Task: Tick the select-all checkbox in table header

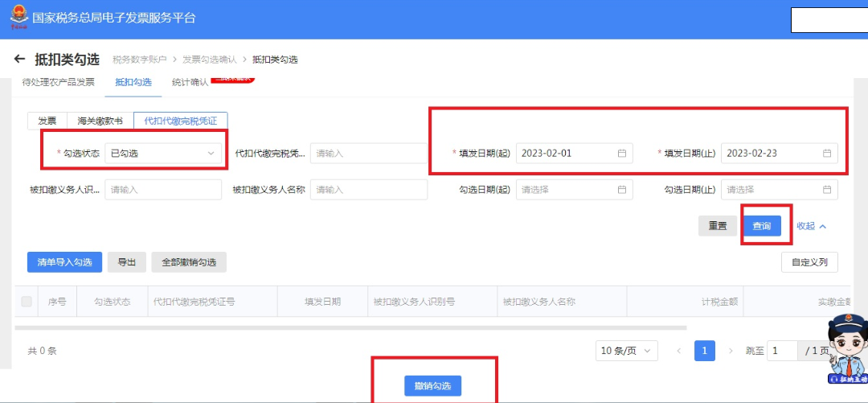Action: click(26, 302)
